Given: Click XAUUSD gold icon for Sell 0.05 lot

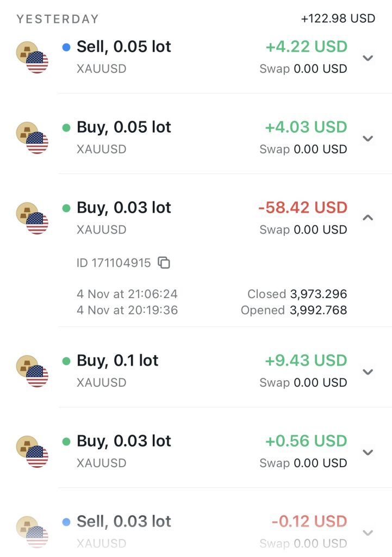Looking at the screenshot, I should [32, 57].
